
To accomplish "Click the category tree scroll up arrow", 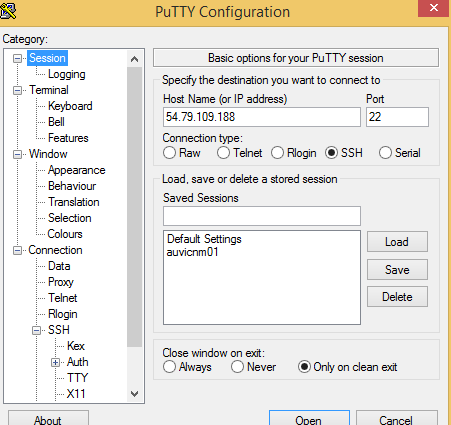I will pos(134,59).
